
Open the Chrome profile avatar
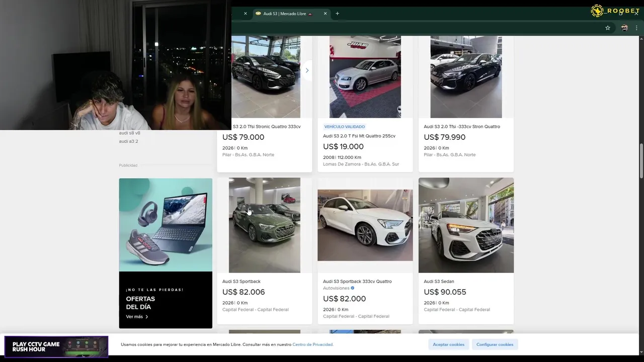[624, 28]
